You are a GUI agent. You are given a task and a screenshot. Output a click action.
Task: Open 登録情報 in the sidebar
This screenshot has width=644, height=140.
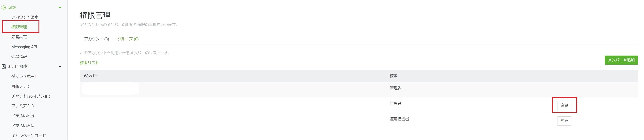19,57
